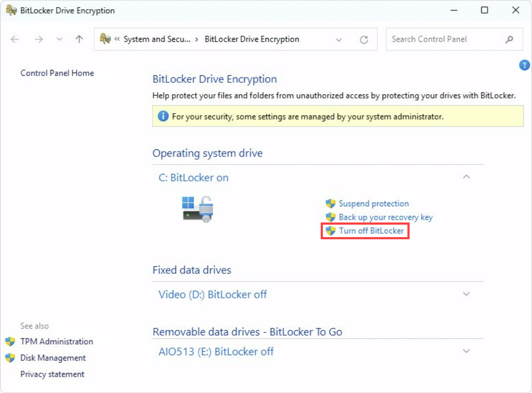The width and height of the screenshot is (532, 393).
Task: Open the address bar dropdown arrow
Action: click(x=339, y=40)
